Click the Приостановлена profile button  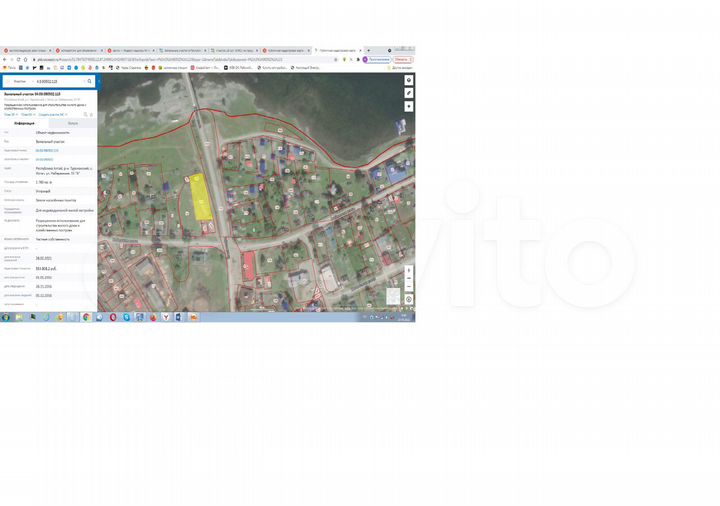(377, 60)
